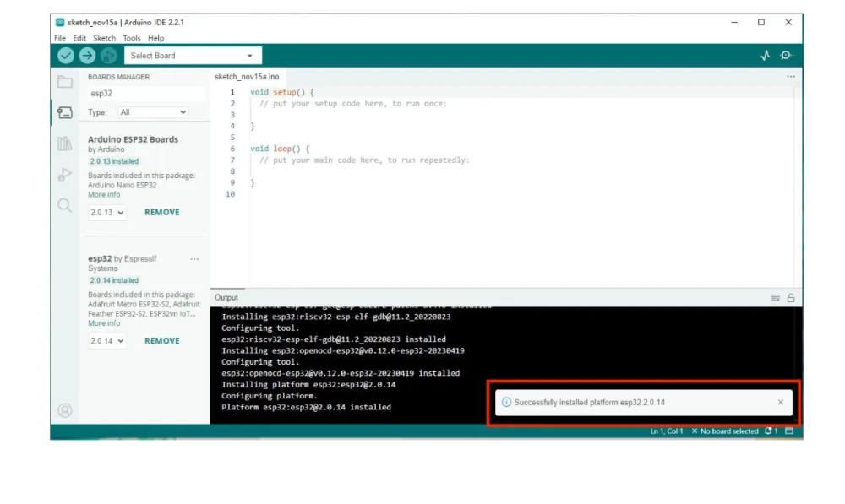Screen dimensions: 845x504
Task: Remove the Arduino ESP32 Boards package
Action: [x=161, y=212]
